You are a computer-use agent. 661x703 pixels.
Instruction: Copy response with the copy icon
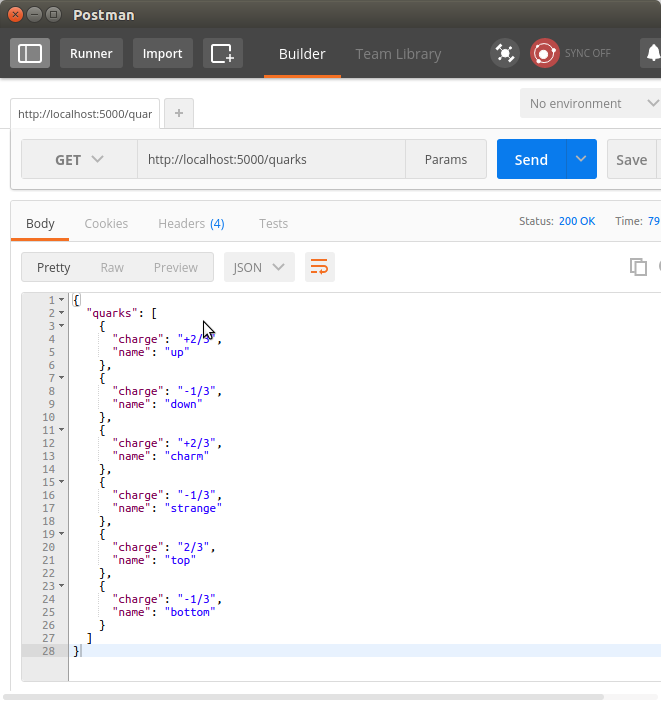tap(638, 267)
